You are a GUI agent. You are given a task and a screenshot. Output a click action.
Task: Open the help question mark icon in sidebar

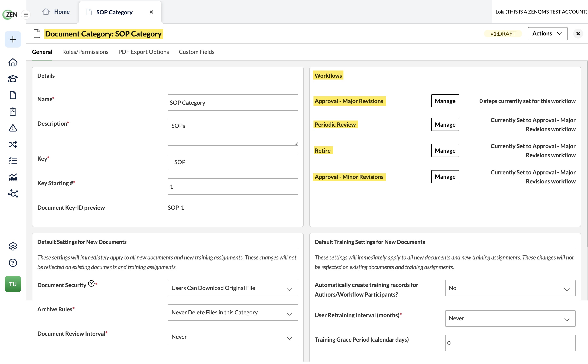tap(13, 263)
